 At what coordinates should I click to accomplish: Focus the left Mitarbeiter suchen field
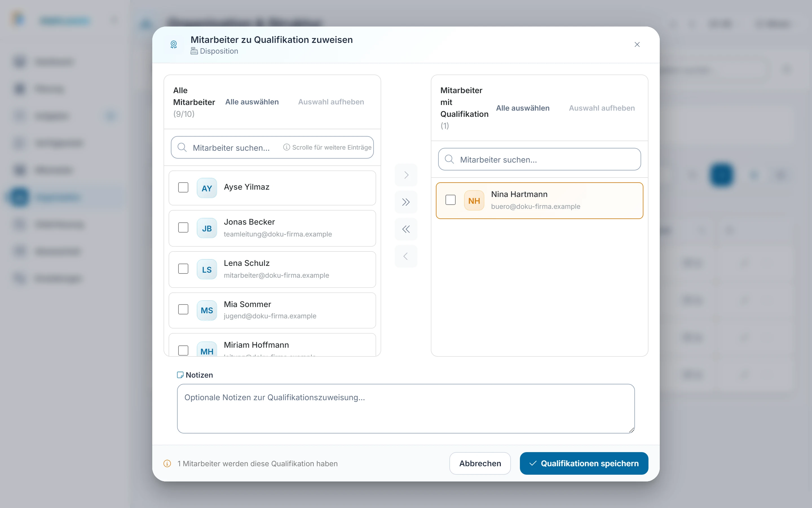(x=272, y=147)
